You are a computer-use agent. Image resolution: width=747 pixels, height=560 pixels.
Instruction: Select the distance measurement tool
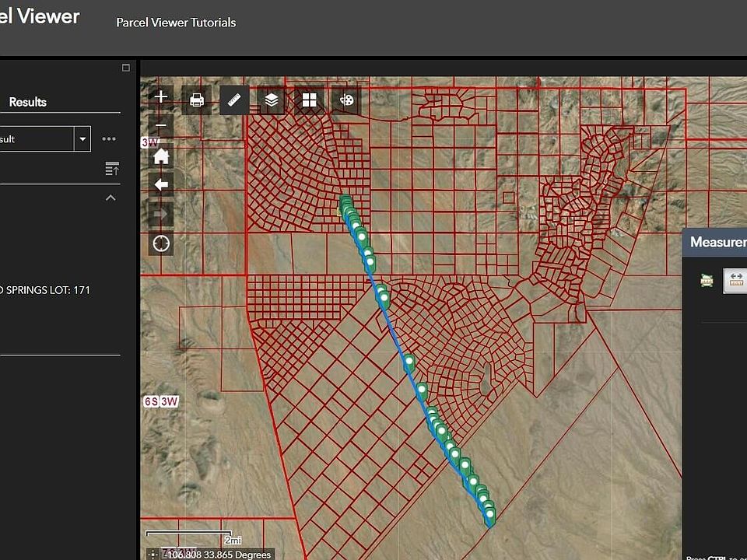point(735,281)
